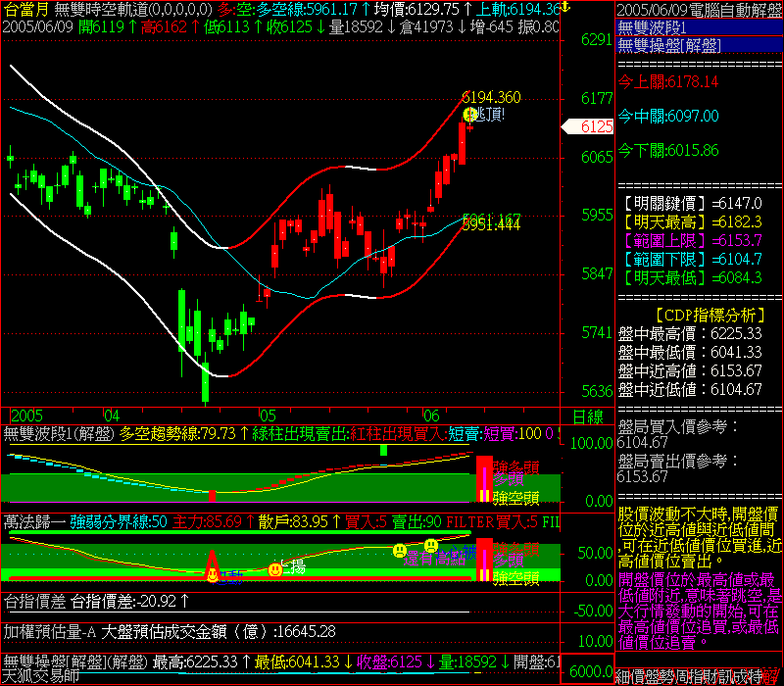
Task: Click the magenta "[範圍上限]=6153.7" row
Action: [x=693, y=241]
